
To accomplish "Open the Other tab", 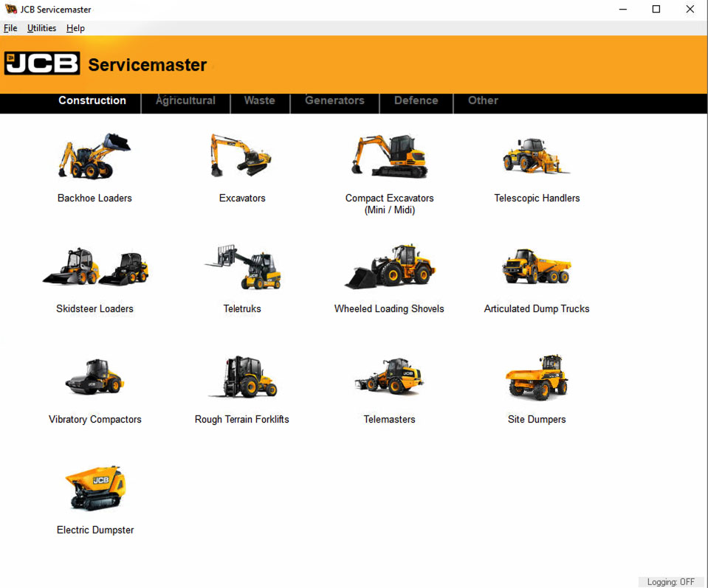I will [483, 100].
